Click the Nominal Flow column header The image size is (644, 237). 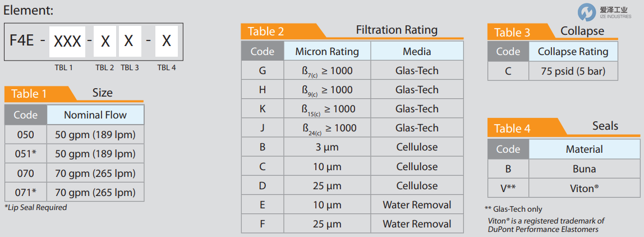[x=95, y=115]
